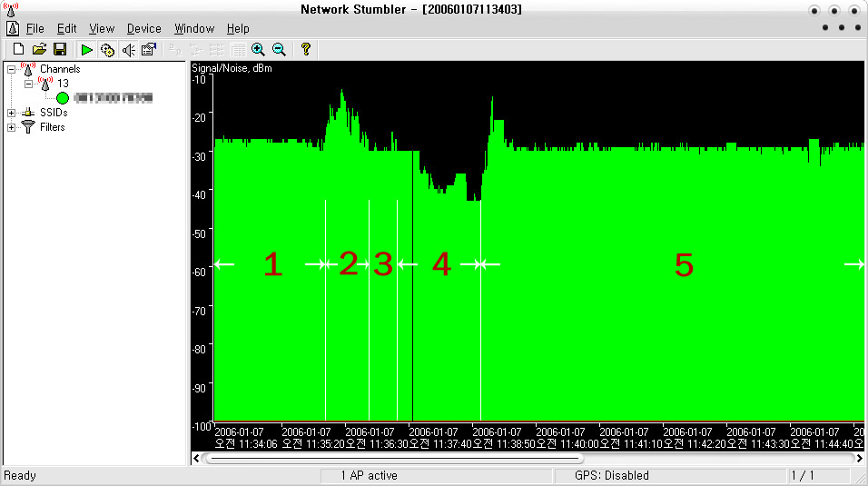Collapse the channel 13 tree node
868x486 pixels.
tap(28, 84)
